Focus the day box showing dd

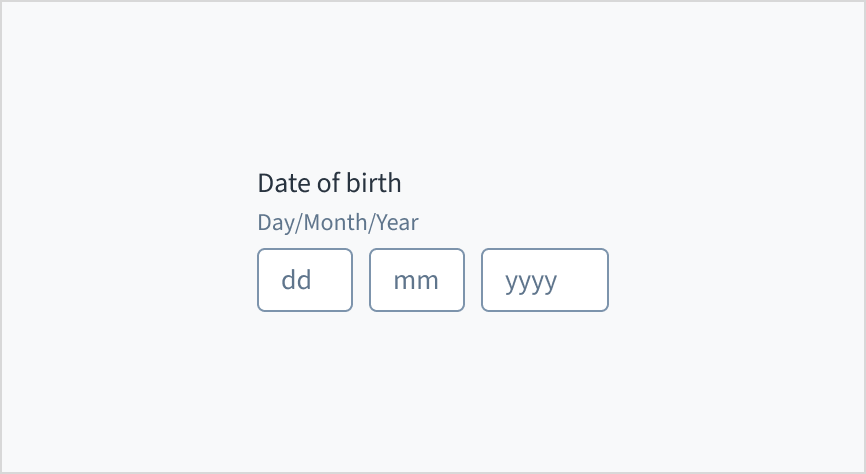(x=305, y=280)
